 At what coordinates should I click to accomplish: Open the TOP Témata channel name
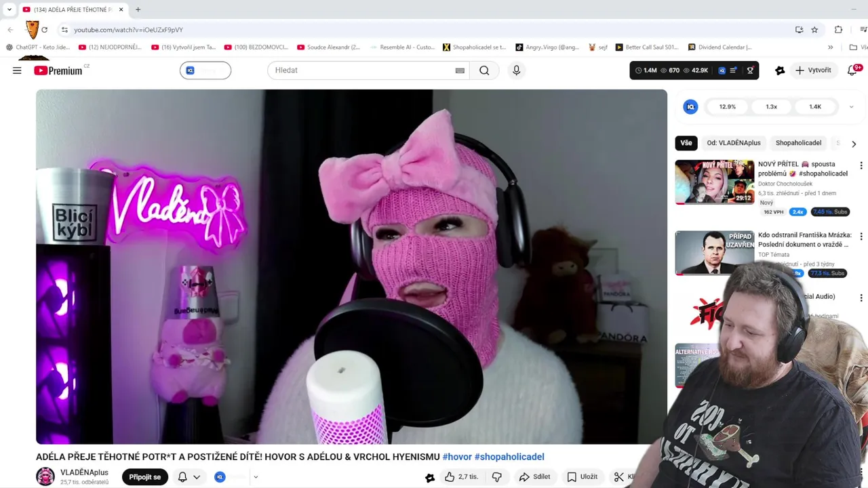[774, 255]
